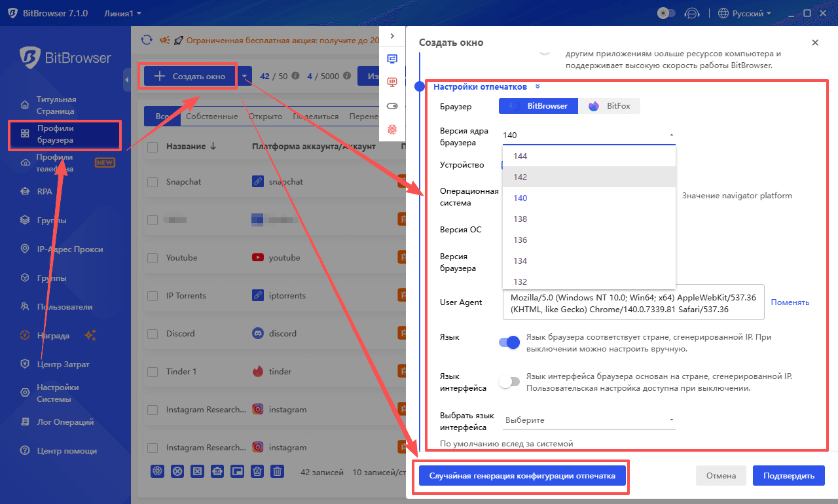
Task: Click the robot icon in bottom toolbar
Action: [217, 471]
